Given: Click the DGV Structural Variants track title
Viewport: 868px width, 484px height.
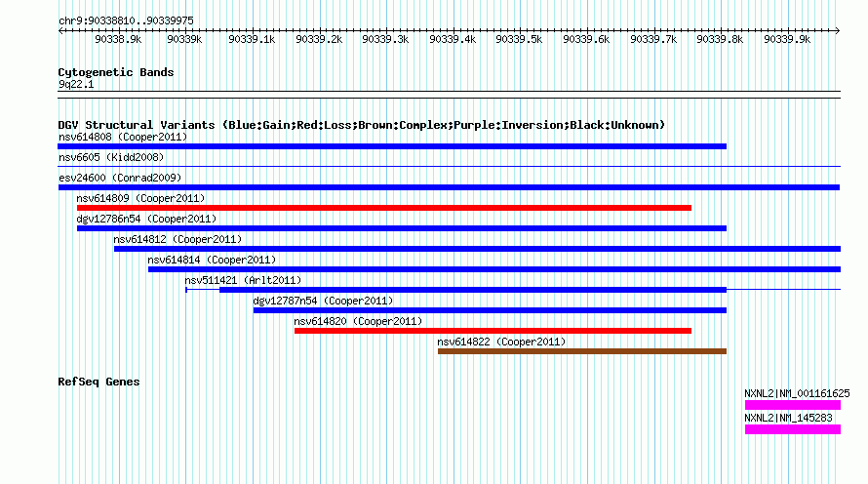Looking at the screenshot, I should 362,125.
